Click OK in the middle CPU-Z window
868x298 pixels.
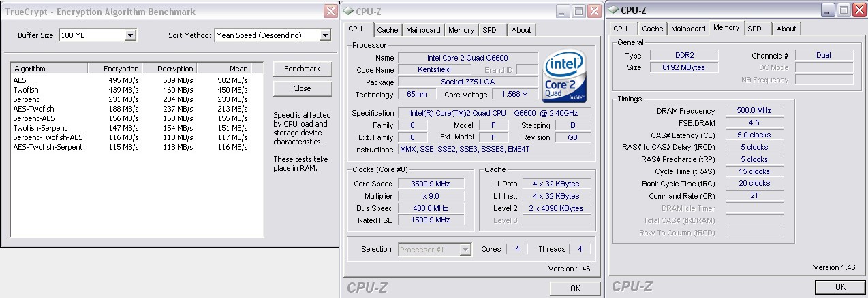pos(575,288)
